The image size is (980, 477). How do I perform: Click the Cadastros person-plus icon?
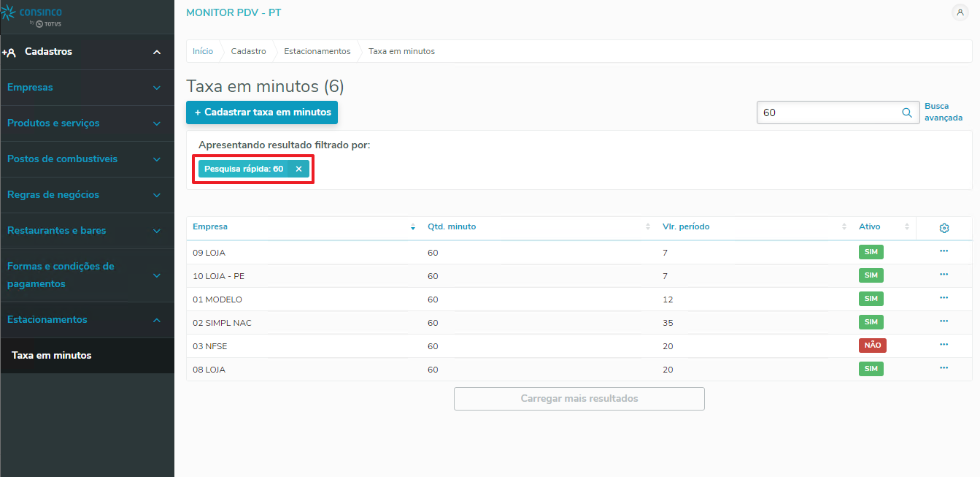(9, 53)
